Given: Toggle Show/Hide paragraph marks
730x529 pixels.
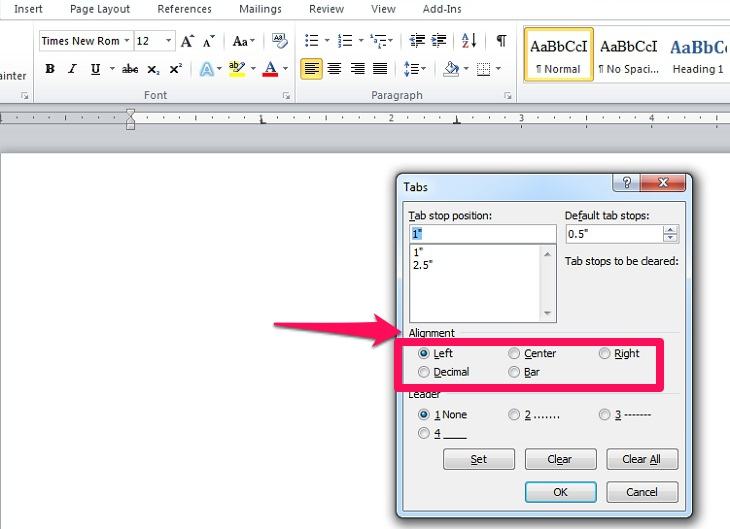Looking at the screenshot, I should [x=501, y=41].
